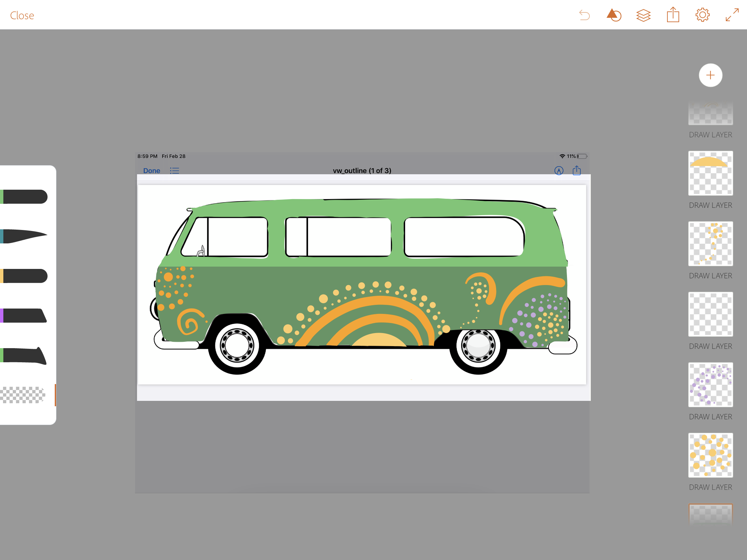The width and height of the screenshot is (747, 560).
Task: Close the drawing with the Close button
Action: click(22, 15)
